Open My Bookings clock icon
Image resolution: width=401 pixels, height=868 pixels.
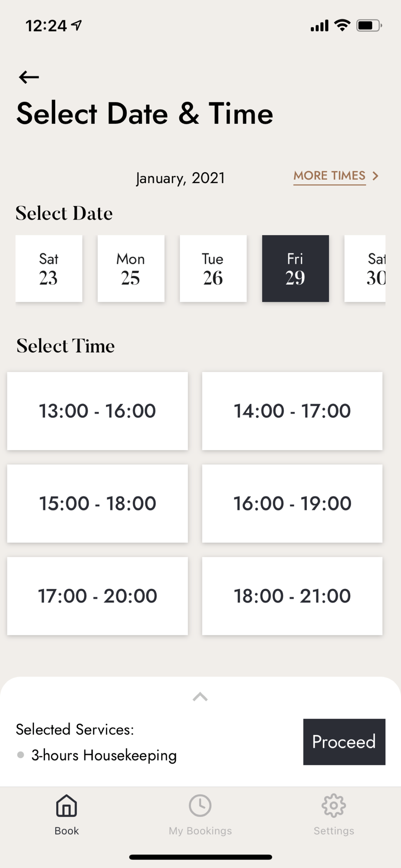[x=200, y=806]
